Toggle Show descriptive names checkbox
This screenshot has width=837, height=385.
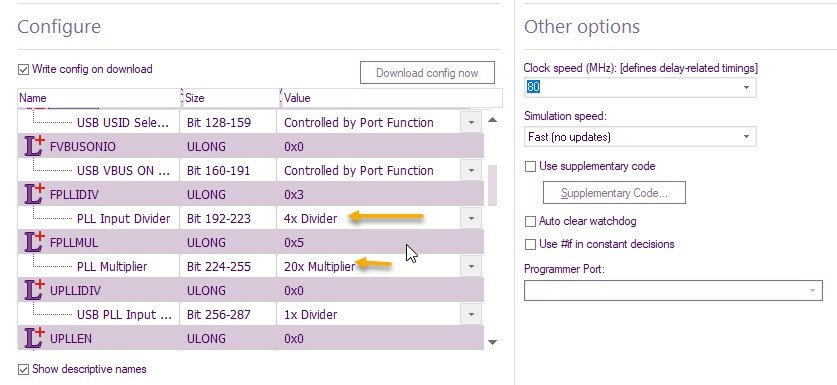point(23,369)
